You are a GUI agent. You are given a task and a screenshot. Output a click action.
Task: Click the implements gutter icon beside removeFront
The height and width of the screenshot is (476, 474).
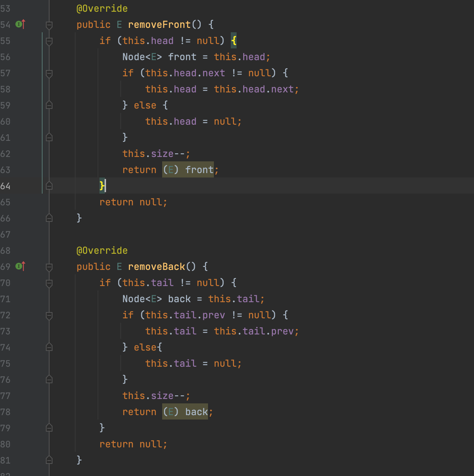20,25
